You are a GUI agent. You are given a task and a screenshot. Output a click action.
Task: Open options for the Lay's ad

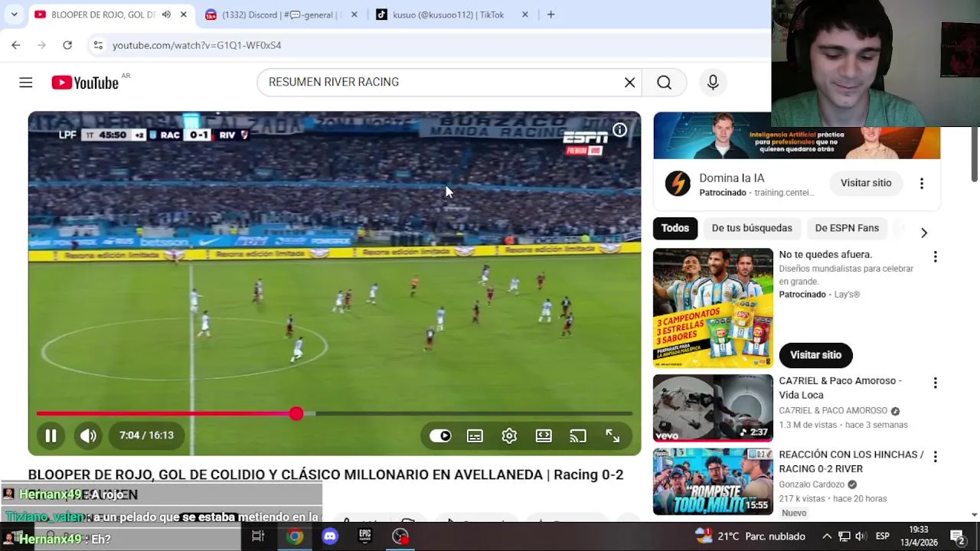(x=935, y=257)
